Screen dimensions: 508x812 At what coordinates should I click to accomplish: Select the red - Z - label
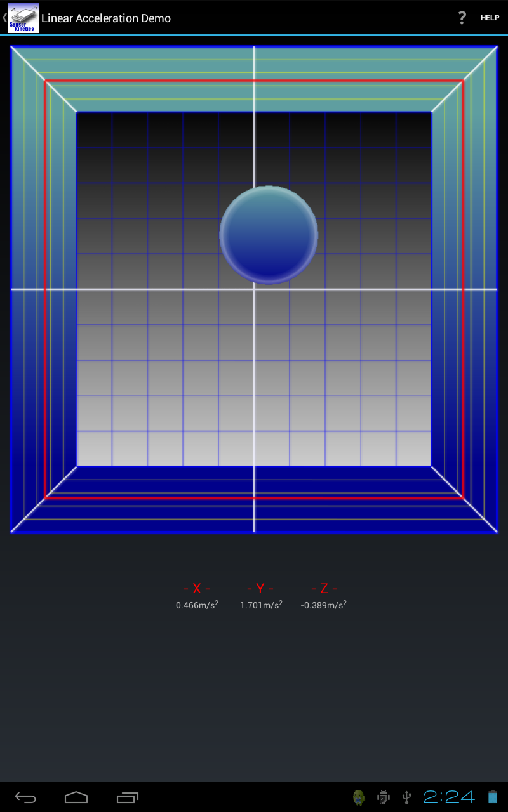pos(324,589)
